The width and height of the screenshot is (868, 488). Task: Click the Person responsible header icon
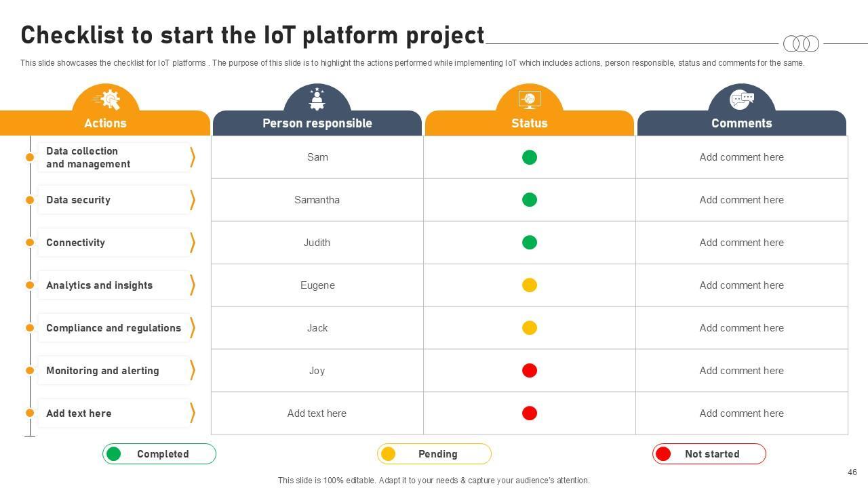[x=317, y=99]
